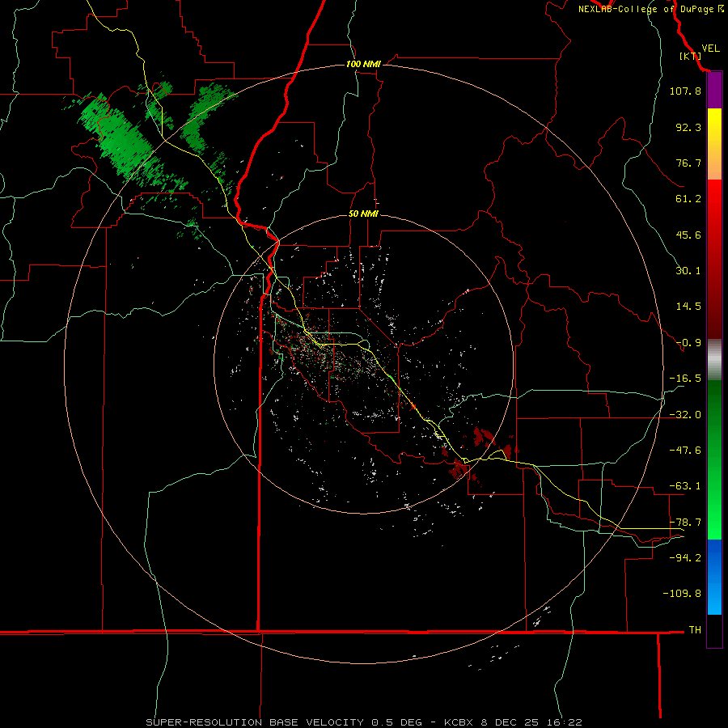Click the -78.7 legend value
The image size is (728, 728).
point(685,523)
